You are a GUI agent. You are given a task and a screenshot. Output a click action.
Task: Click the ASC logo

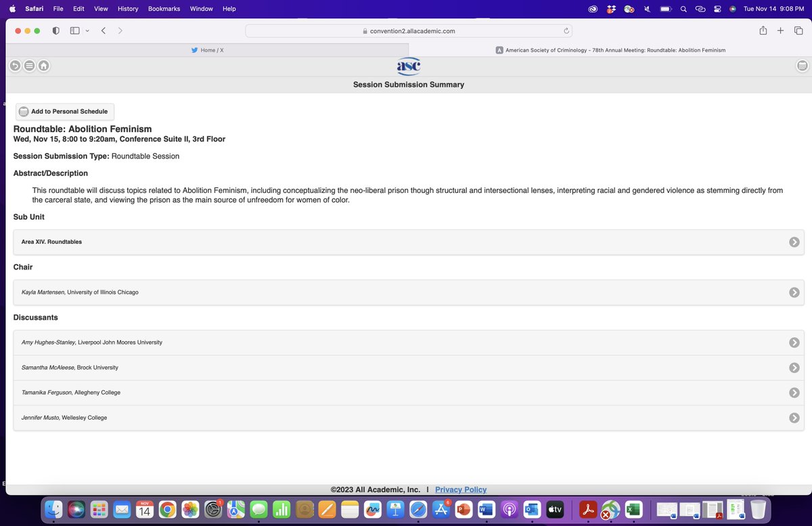(409, 66)
